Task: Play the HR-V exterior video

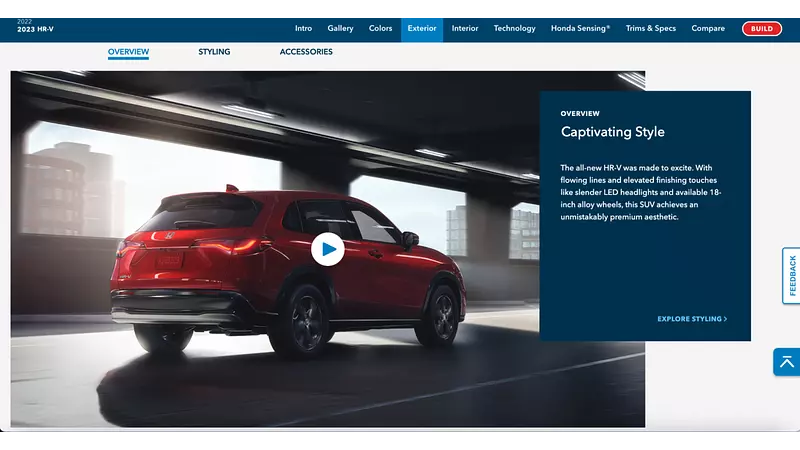Action: coord(328,249)
